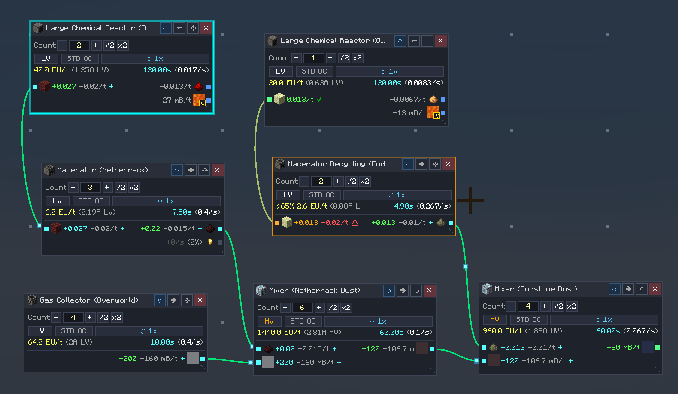The width and height of the screenshot is (678, 394).
Task: Click the /2 button in Gas Collector node
Action: pos(103,317)
